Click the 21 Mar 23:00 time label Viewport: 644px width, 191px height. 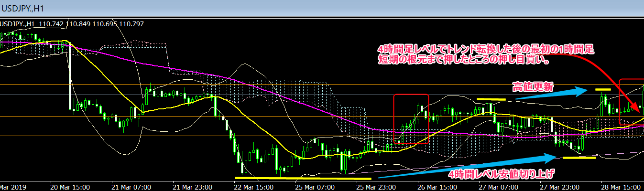[192, 187]
